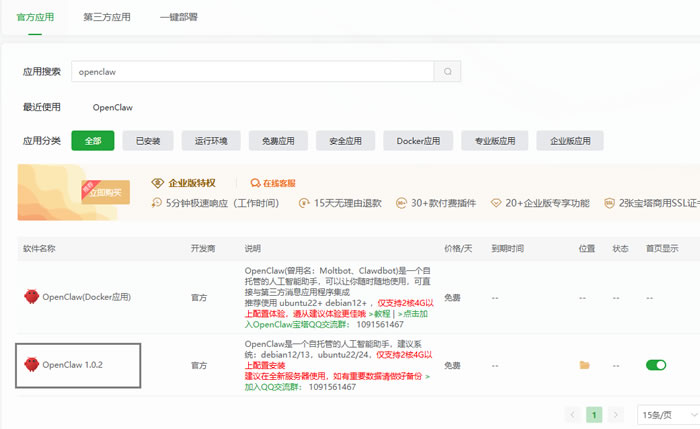Screen dimensions: 700x429
Task: Click the search magnifier icon
Action: click(448, 72)
